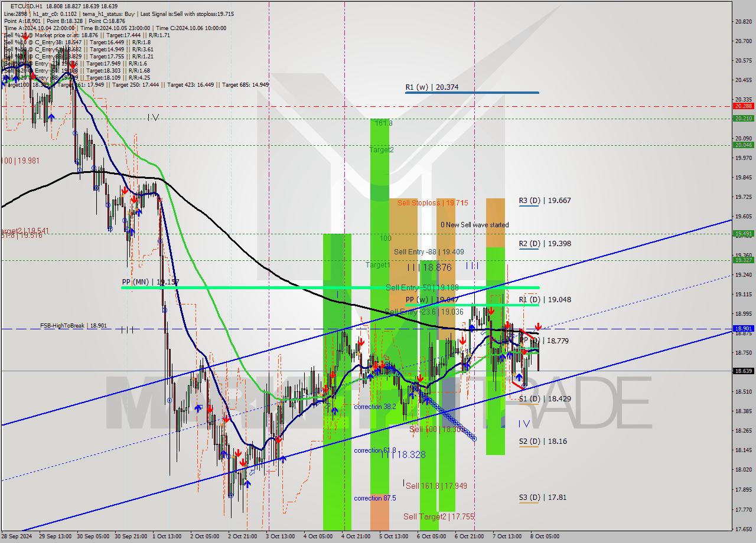The width and height of the screenshot is (756, 543).
Task: Click the R2 (D) | 19.398 pivot label
Action: click(x=545, y=244)
